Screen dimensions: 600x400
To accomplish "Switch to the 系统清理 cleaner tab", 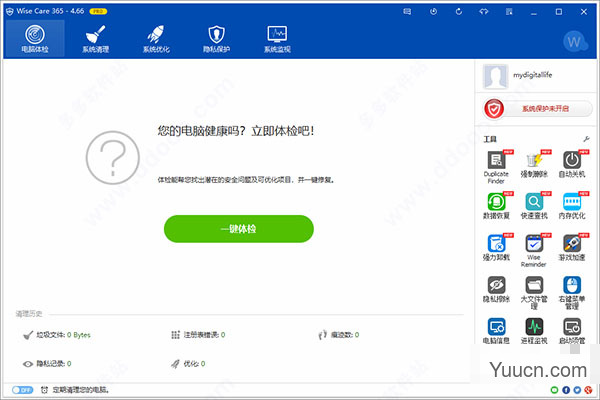I will click(x=95, y=39).
